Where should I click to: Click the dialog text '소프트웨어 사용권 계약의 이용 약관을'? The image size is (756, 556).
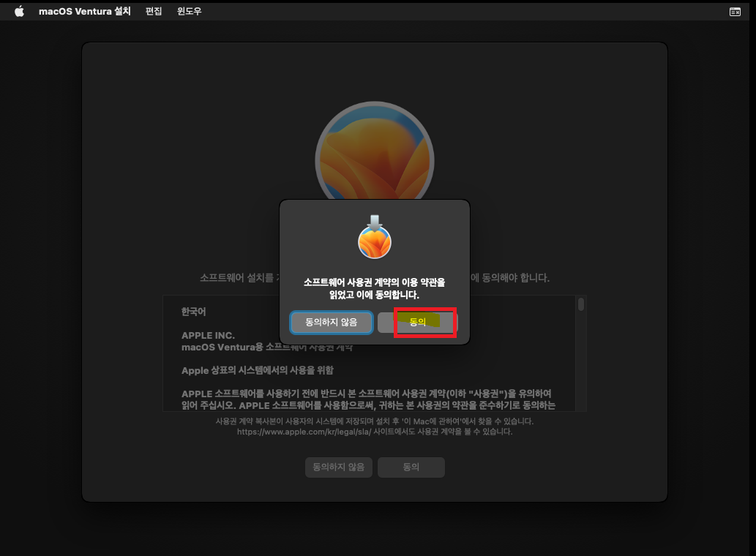(x=375, y=282)
